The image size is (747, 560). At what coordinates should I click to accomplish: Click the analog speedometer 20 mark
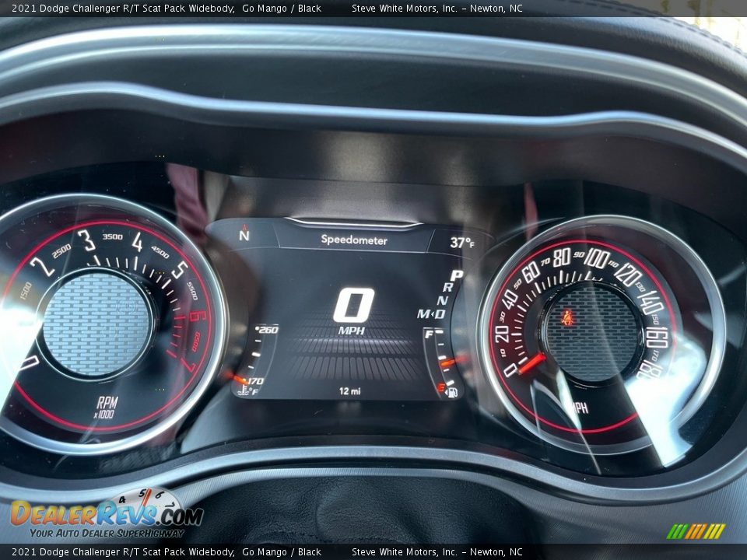coord(502,334)
